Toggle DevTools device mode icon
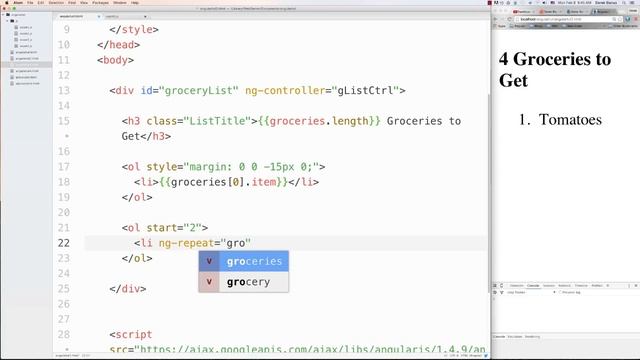Viewport: 640px width, 360px height. click(x=502, y=286)
